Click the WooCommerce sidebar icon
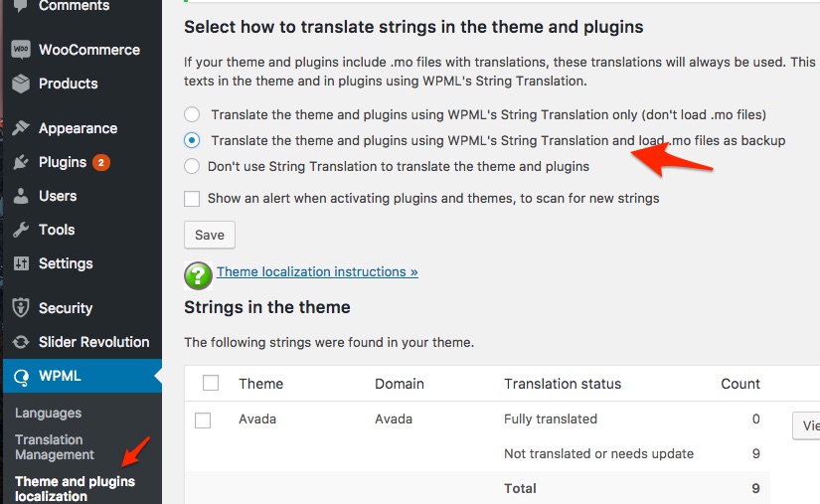This screenshot has height=504, width=820. click(21, 50)
